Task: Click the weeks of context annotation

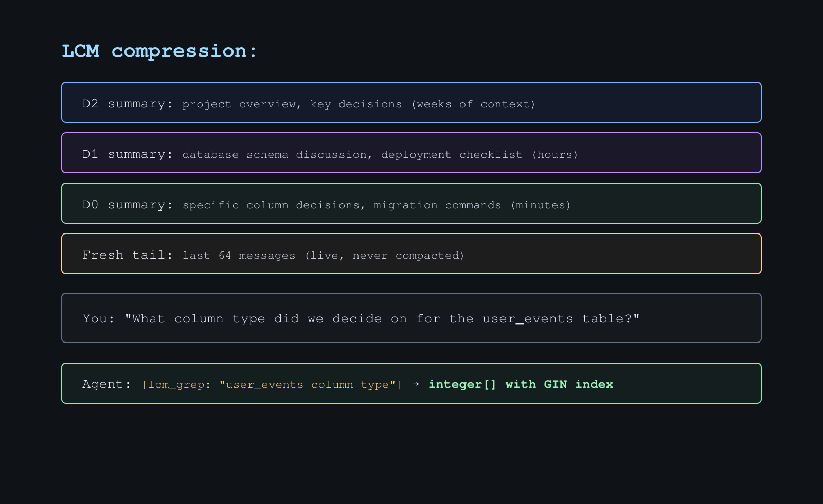Action: coord(474,104)
